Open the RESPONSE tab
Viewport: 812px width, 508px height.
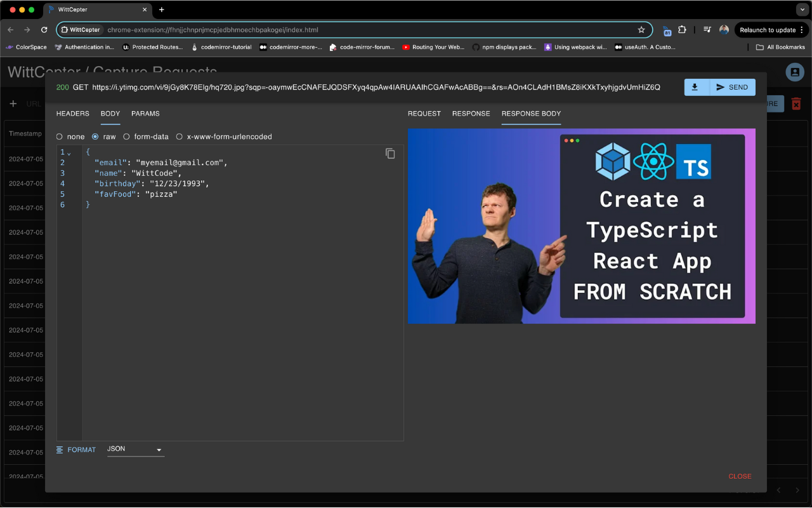[x=471, y=114]
